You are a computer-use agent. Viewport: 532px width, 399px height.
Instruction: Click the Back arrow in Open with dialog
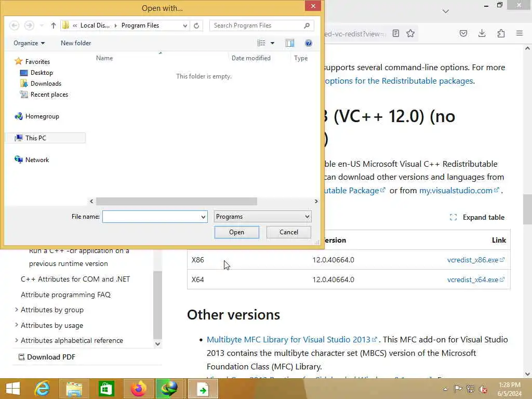(14, 25)
